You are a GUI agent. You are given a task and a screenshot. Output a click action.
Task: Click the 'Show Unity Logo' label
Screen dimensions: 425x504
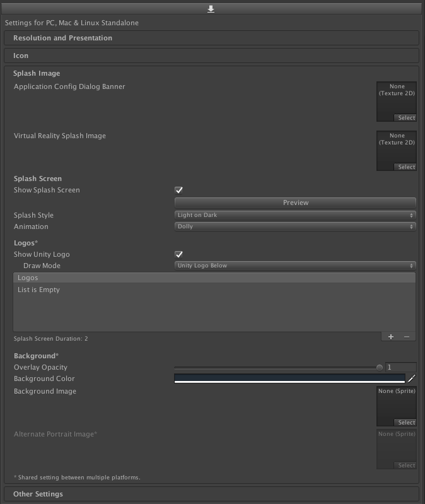pos(42,254)
